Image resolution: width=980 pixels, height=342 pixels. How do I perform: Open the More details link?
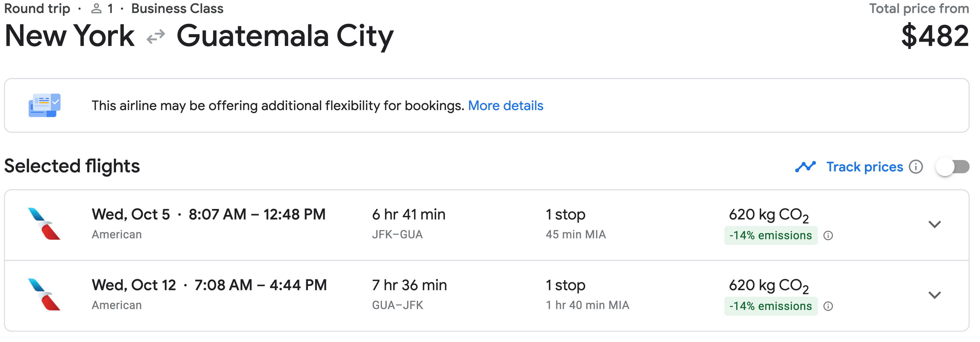[x=506, y=105]
